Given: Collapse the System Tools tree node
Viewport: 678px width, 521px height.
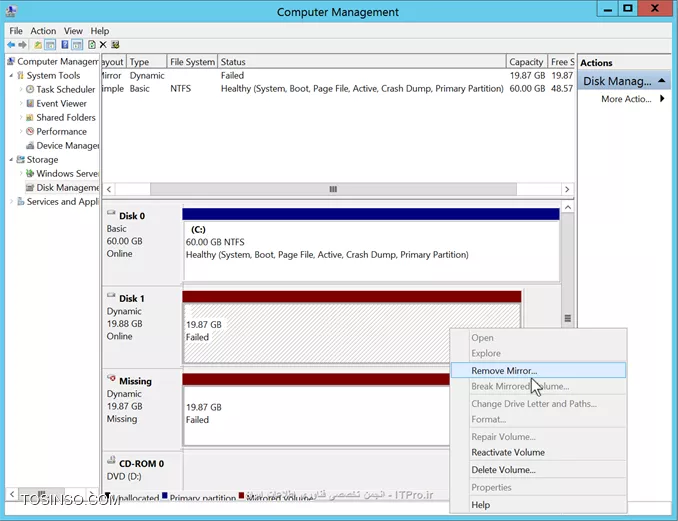Looking at the screenshot, I should point(11,76).
